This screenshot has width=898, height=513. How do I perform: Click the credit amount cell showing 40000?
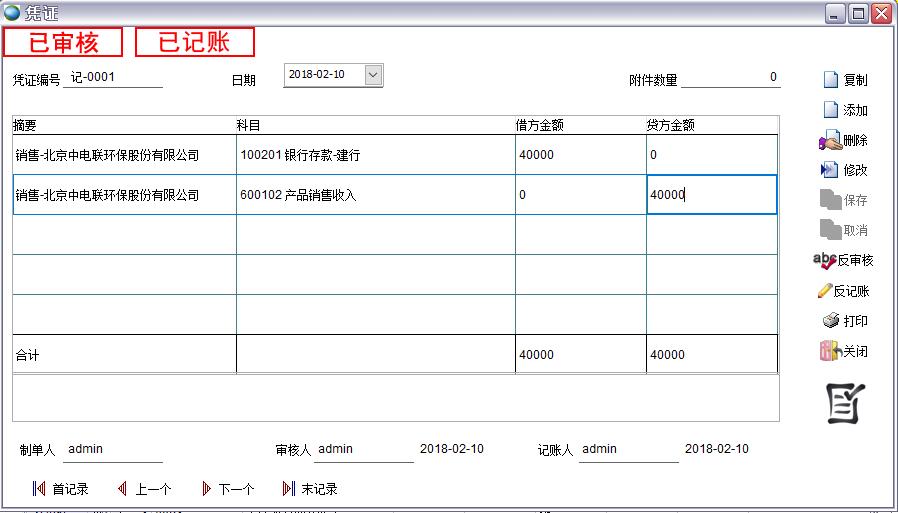pyautogui.click(x=711, y=195)
